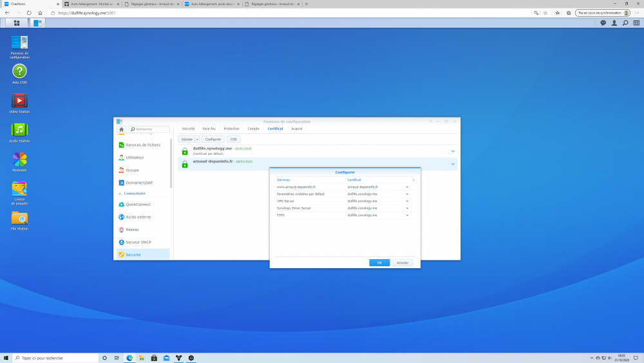Click the control panel home icon
The width and height of the screenshot is (644, 363).
120,130
